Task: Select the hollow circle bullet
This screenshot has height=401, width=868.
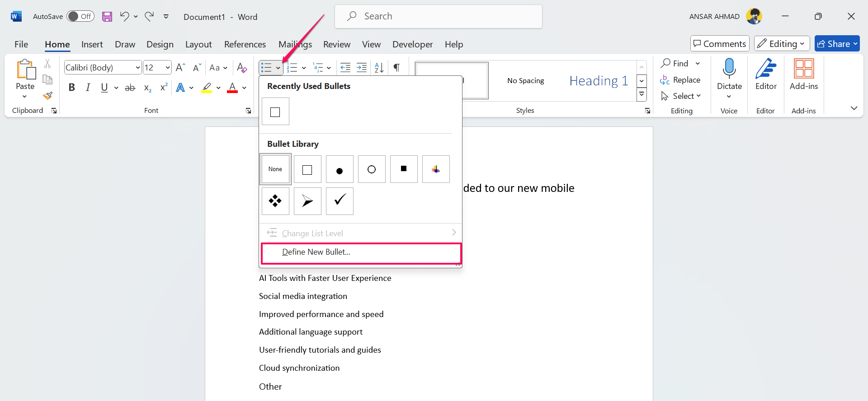Action: (x=372, y=169)
